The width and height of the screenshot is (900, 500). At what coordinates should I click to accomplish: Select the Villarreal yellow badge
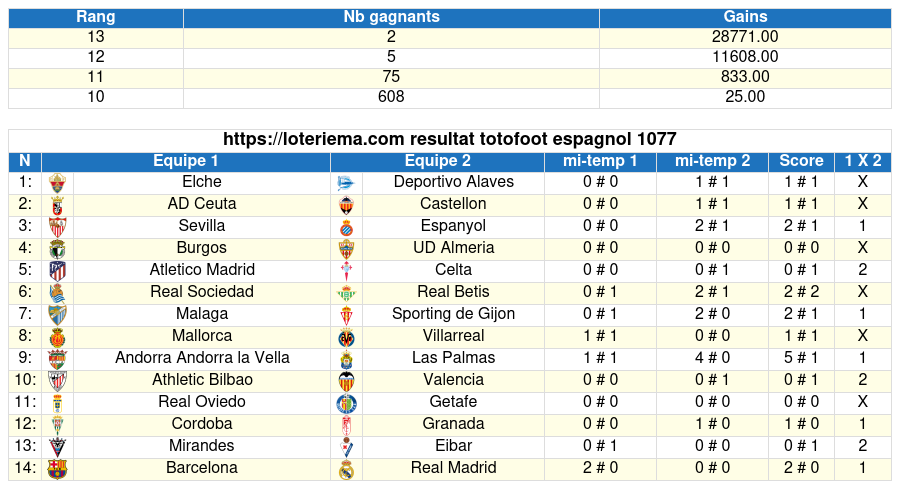click(x=346, y=338)
